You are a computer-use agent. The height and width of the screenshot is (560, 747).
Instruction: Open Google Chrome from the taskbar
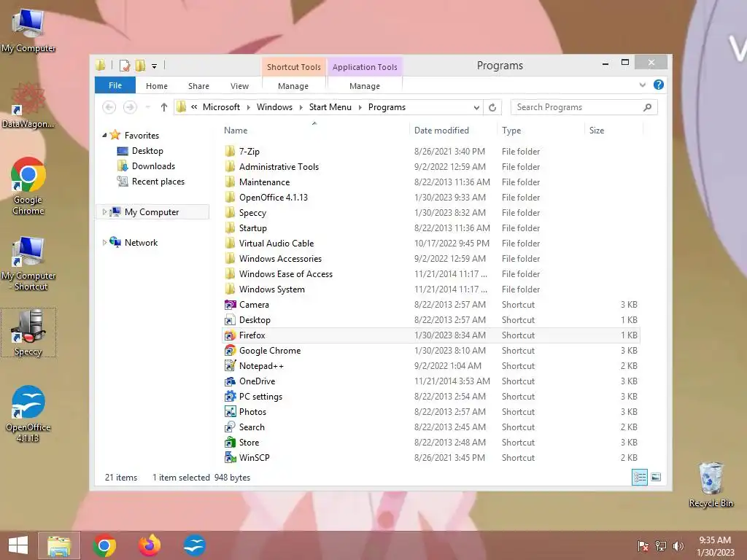(x=104, y=545)
